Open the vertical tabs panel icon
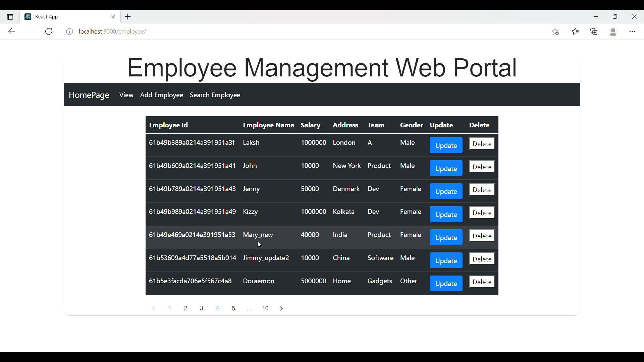The height and width of the screenshot is (362, 644). coord(10,16)
